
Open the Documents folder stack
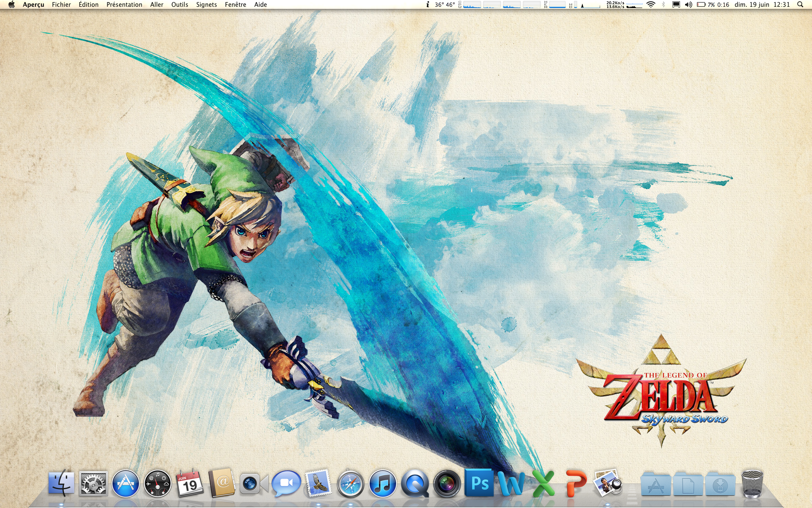[688, 483]
